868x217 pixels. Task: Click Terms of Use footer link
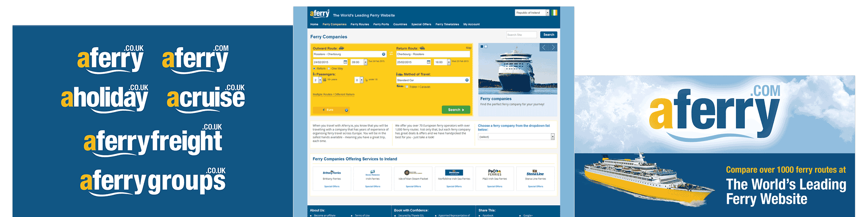click(362, 215)
